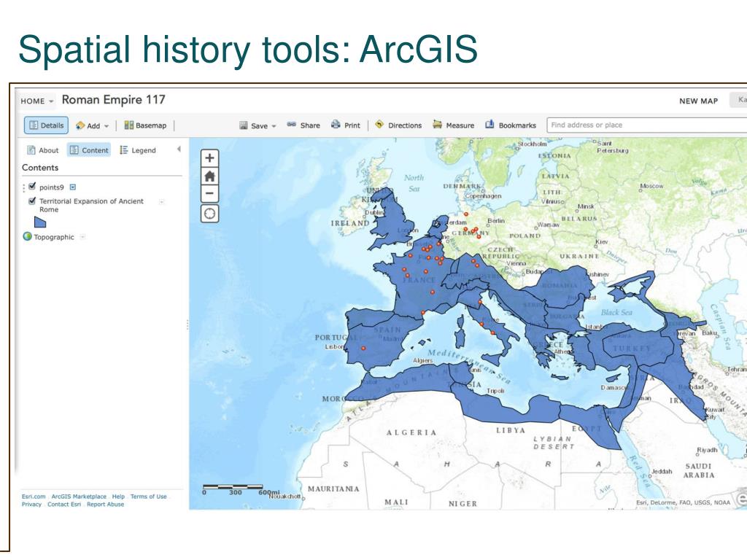Click the About tab document icon

pos(31,150)
